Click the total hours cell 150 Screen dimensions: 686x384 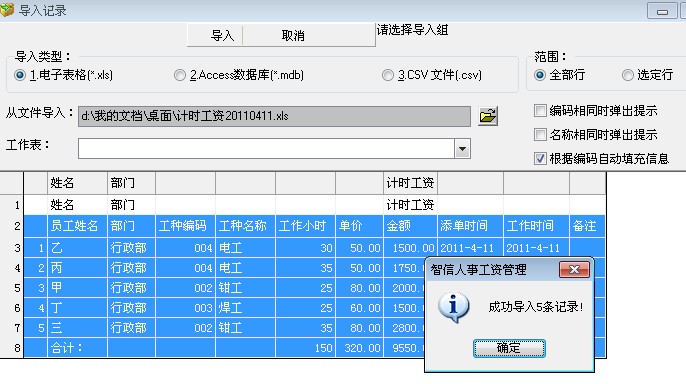305,348
